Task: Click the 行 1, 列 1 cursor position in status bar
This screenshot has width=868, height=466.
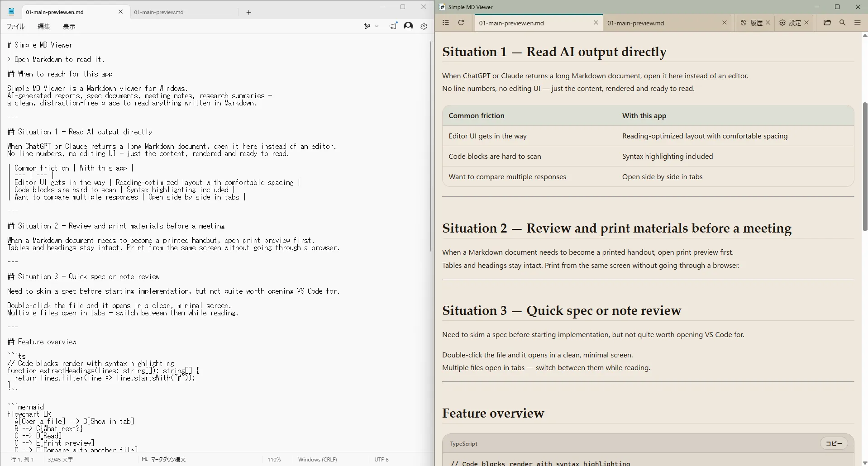Action: point(22,459)
